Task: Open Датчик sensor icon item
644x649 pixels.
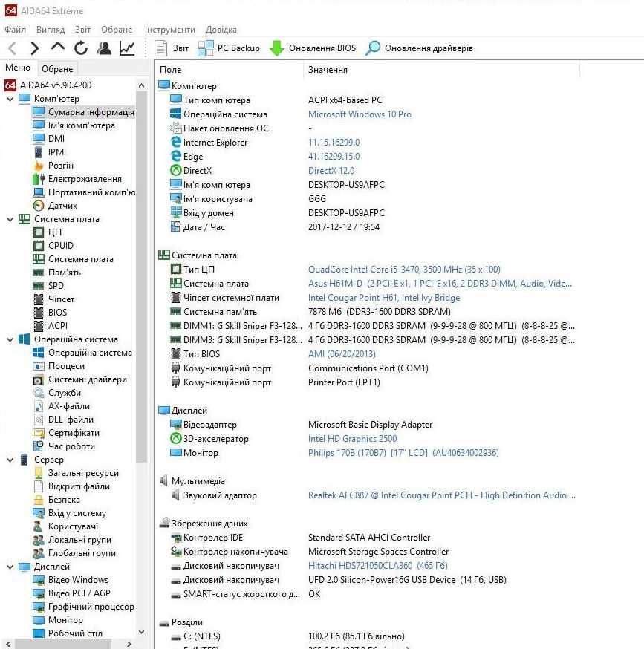Action: (55, 206)
